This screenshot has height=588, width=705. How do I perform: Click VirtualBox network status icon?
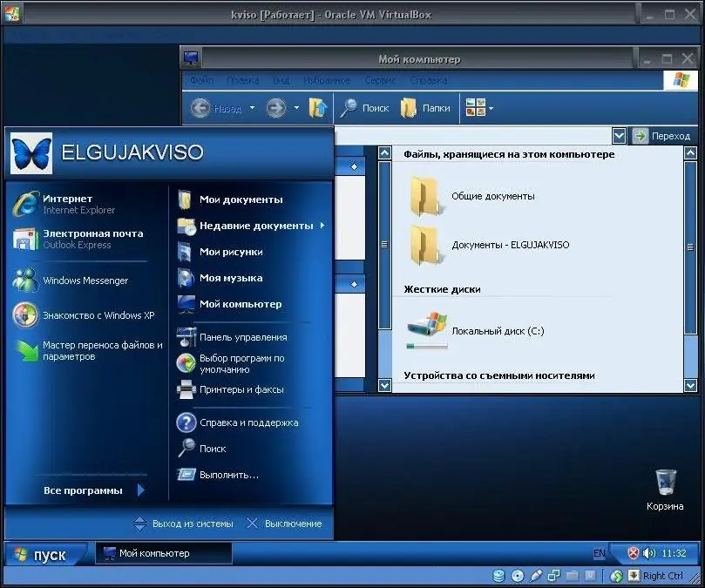pos(554,576)
